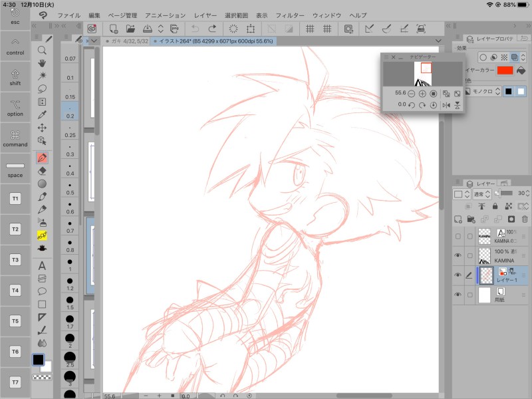
Task: Select the Eraser tool
Action: pyautogui.click(x=42, y=171)
